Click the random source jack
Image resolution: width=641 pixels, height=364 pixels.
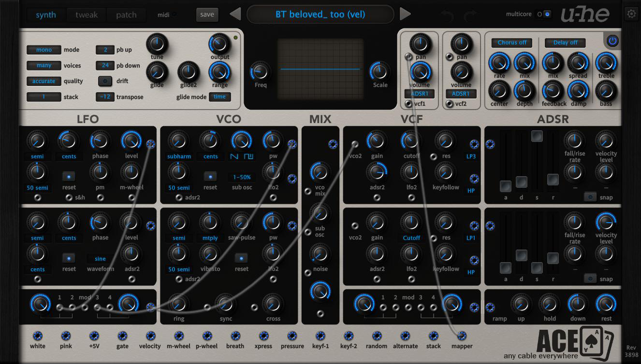point(377,336)
